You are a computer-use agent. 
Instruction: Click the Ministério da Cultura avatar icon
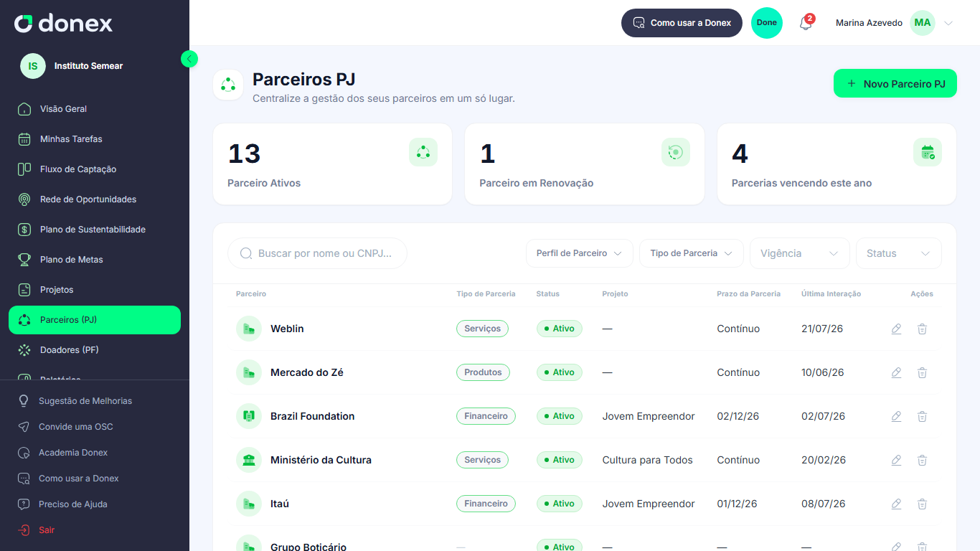click(249, 460)
